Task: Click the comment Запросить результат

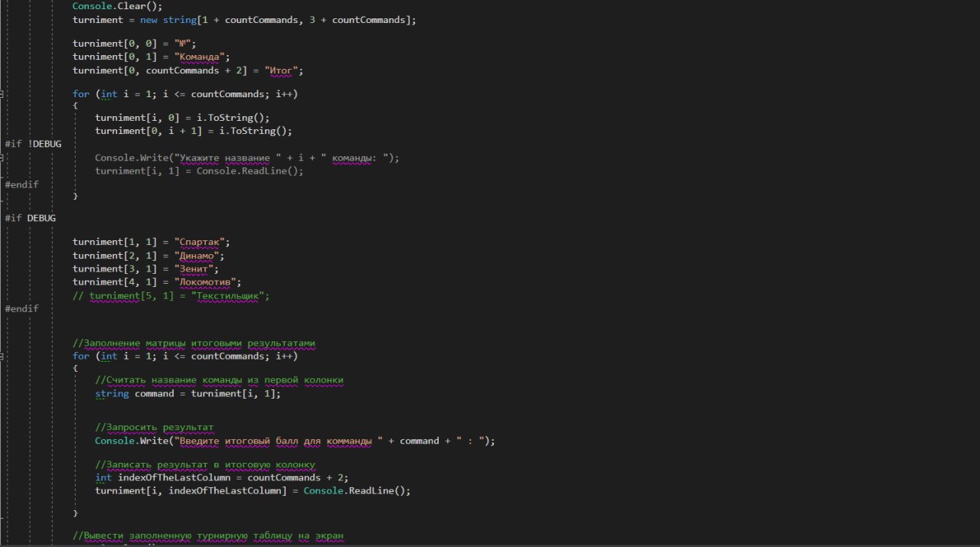Action: point(154,428)
